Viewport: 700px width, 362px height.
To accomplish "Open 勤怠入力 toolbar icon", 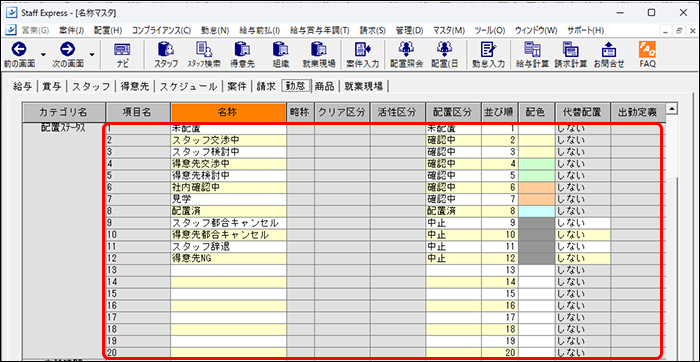I will tap(488, 49).
